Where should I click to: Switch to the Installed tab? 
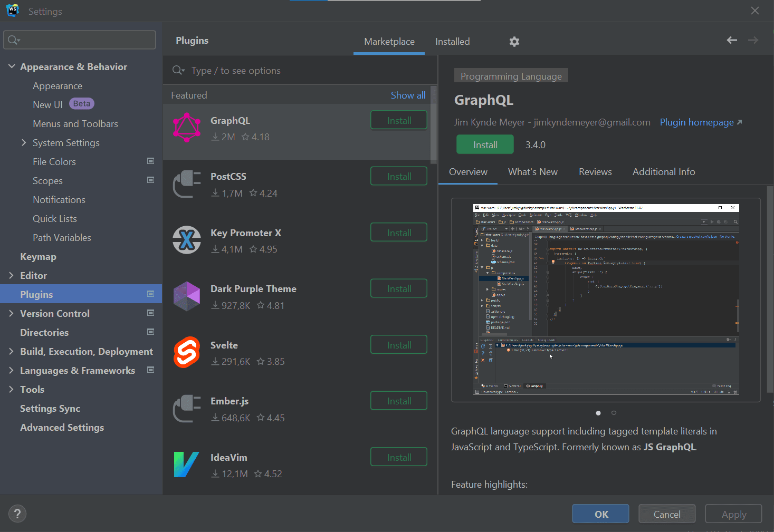(x=452, y=42)
